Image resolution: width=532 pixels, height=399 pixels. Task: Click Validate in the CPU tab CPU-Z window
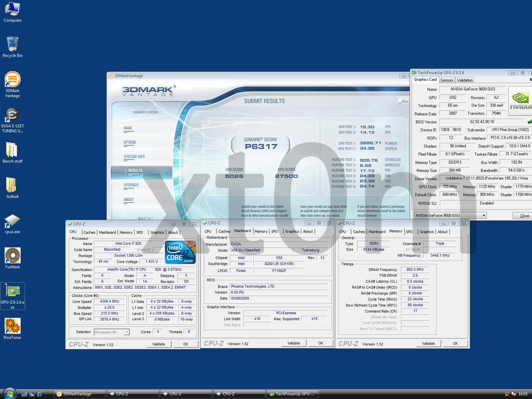(x=159, y=344)
